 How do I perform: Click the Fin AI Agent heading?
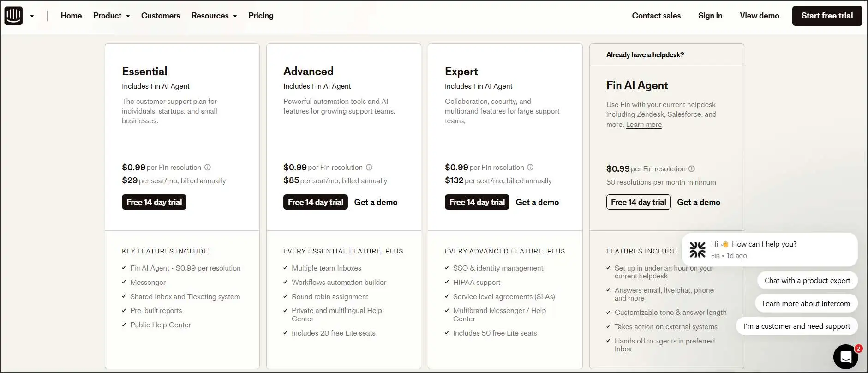point(637,85)
